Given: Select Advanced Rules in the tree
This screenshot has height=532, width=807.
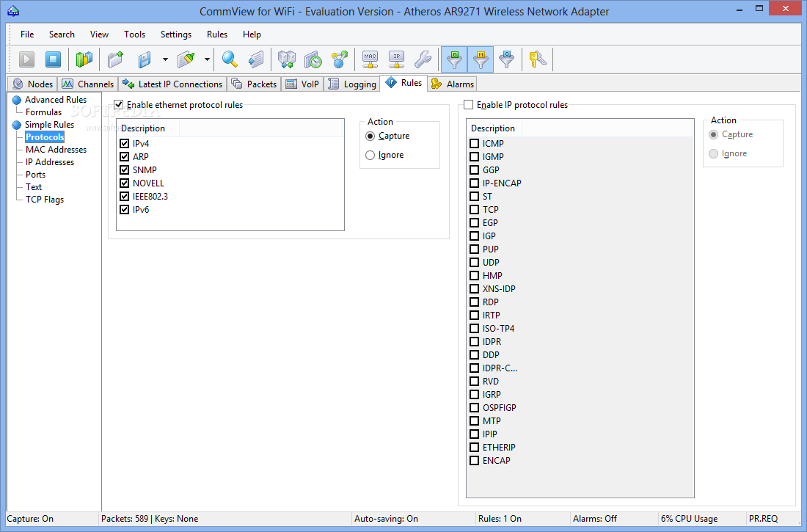Looking at the screenshot, I should 56,99.
